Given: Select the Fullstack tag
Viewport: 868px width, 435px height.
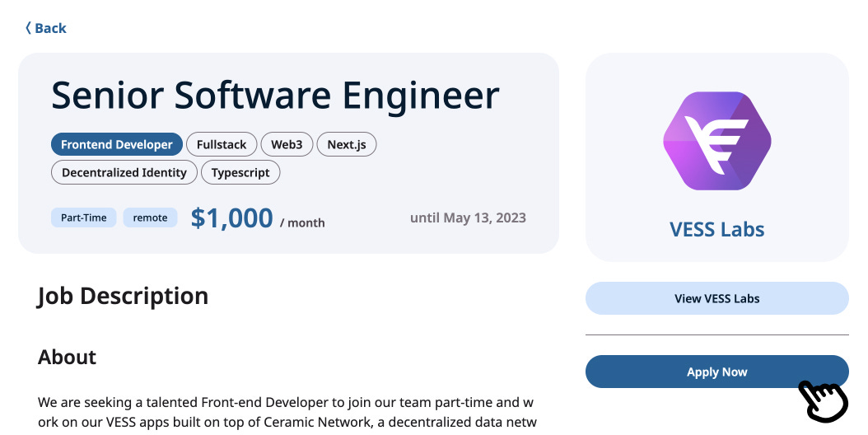Looking at the screenshot, I should pyautogui.click(x=222, y=145).
